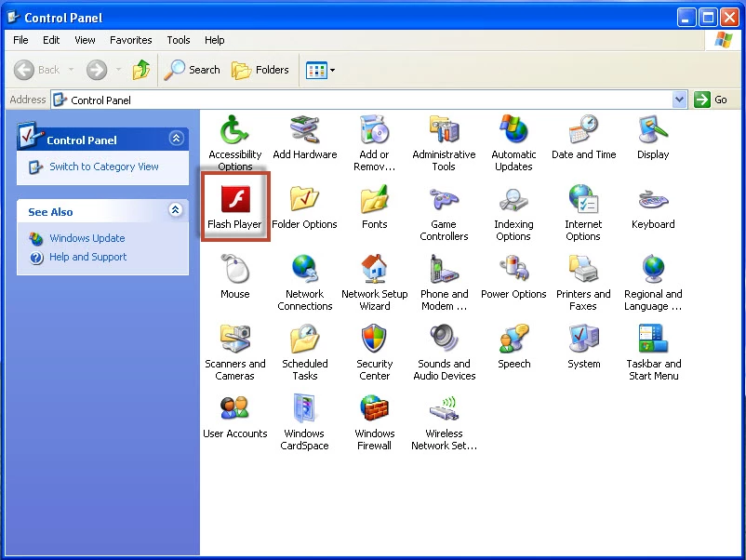Open Automatic Updates icon
The height and width of the screenshot is (560, 746).
pos(513,129)
